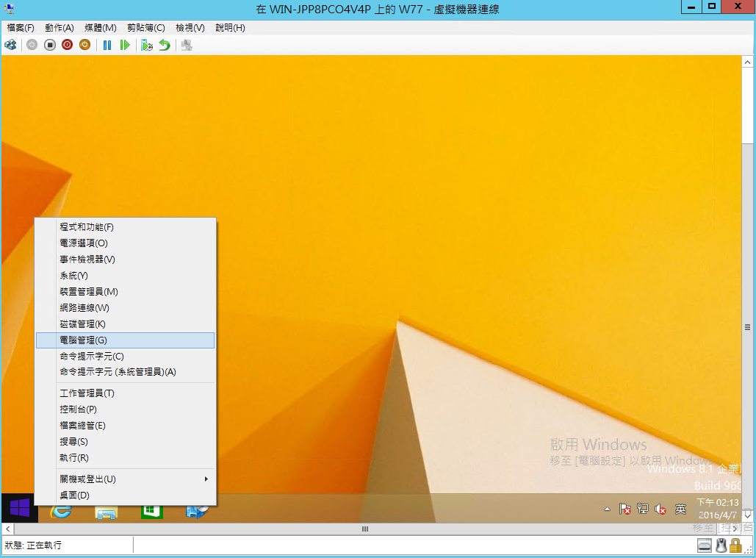
Task: Click 執行(R) in the context menu
Action: tap(126, 458)
